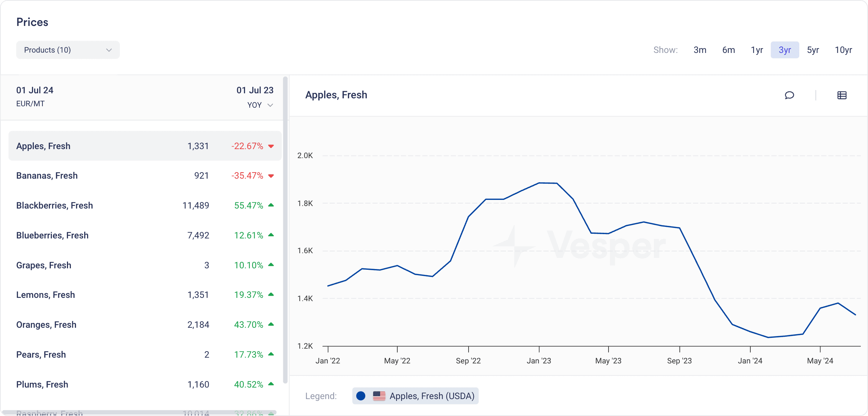
Task: Select the Oranges, Fresh row
Action: [145, 325]
